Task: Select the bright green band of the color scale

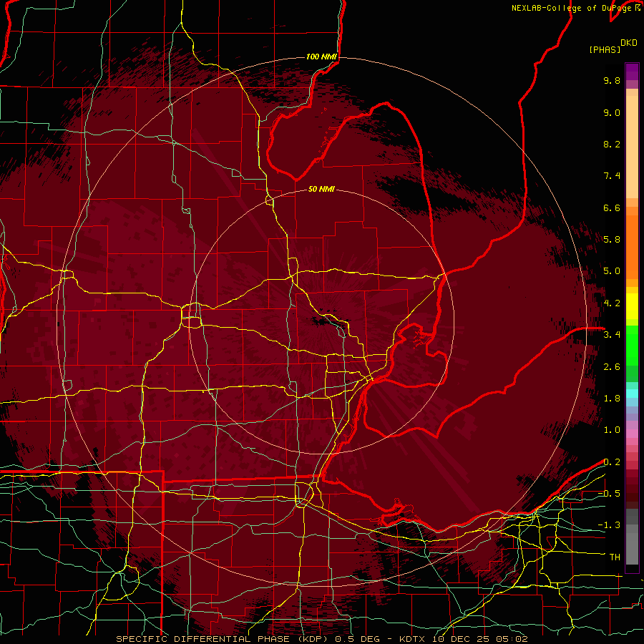Action: point(632,346)
